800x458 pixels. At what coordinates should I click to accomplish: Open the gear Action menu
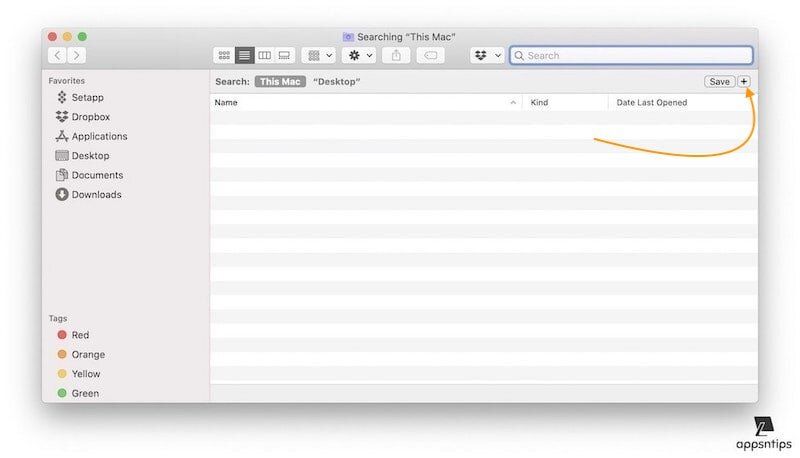pos(359,56)
